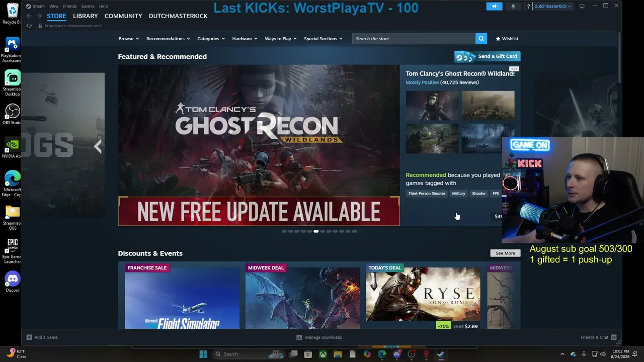The image size is (644, 362).
Task: Open the Friends & Chat grid icon
Action: pyautogui.click(x=614, y=337)
